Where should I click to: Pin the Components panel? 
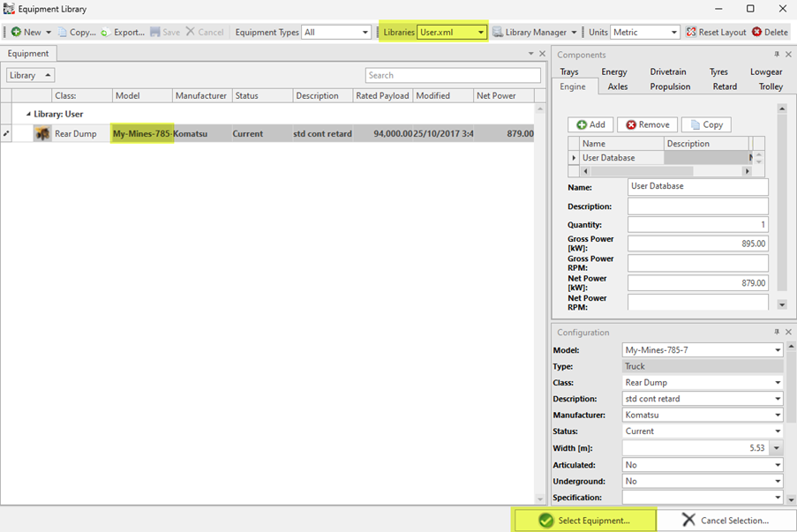point(777,55)
